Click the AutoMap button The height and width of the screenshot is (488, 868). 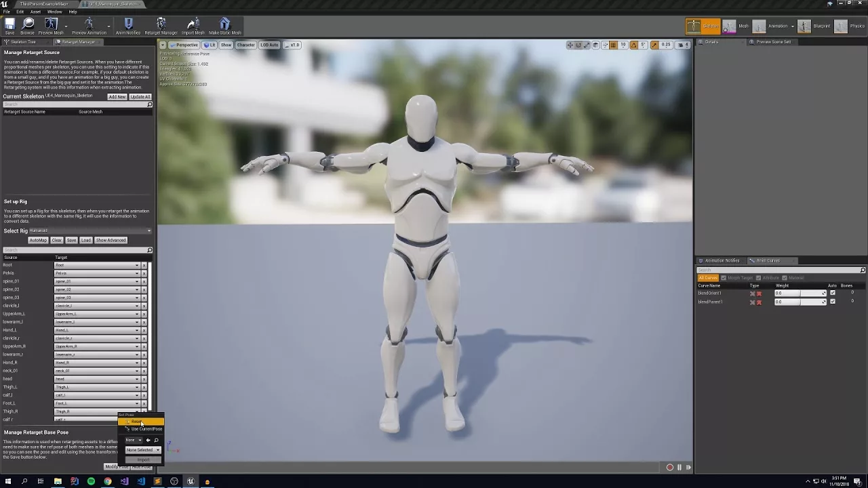[38, 241]
